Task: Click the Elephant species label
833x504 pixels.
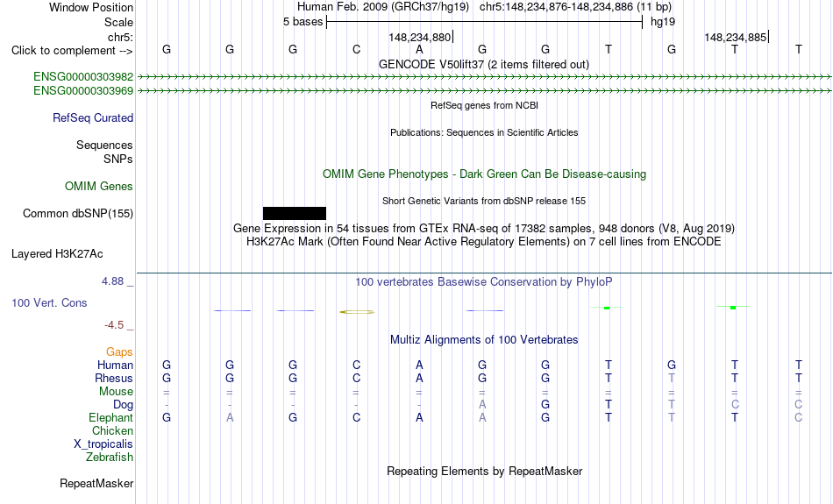Action: [111, 418]
